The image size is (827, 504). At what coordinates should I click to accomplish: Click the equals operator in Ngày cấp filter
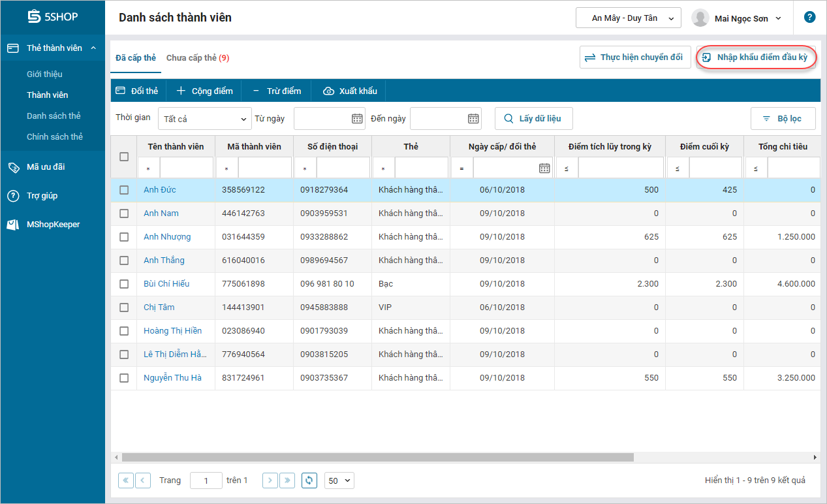461,168
